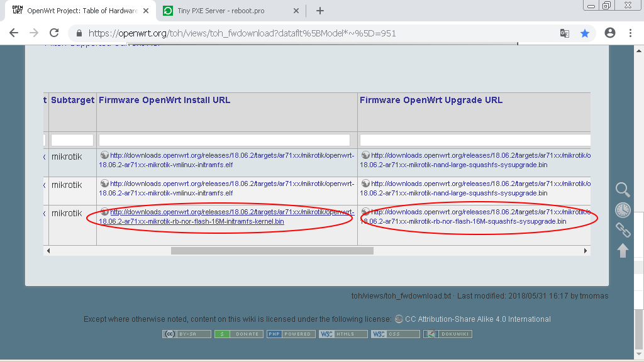
Task: Click the Subtarget filter input field
Action: click(x=72, y=140)
